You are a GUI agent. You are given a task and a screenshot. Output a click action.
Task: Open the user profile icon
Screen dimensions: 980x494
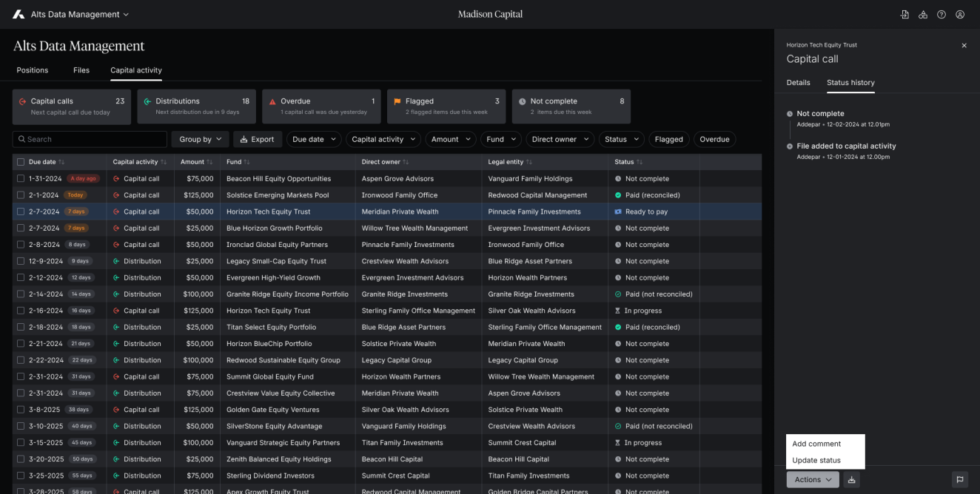(960, 14)
